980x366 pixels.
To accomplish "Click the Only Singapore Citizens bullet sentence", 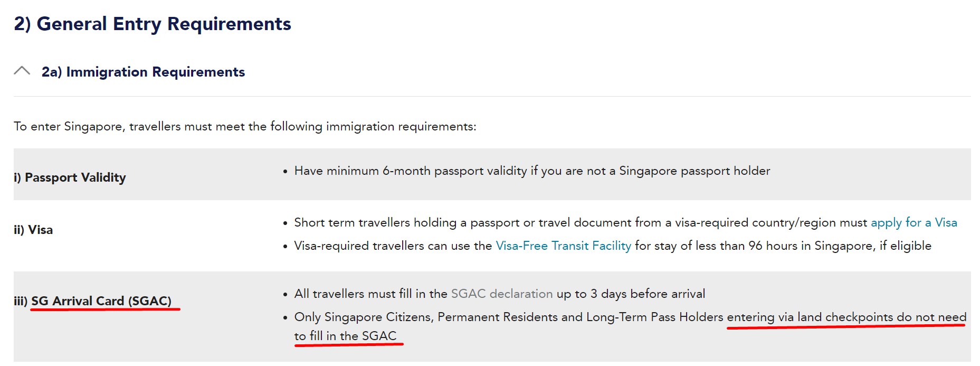I will pyautogui.click(x=630, y=326).
